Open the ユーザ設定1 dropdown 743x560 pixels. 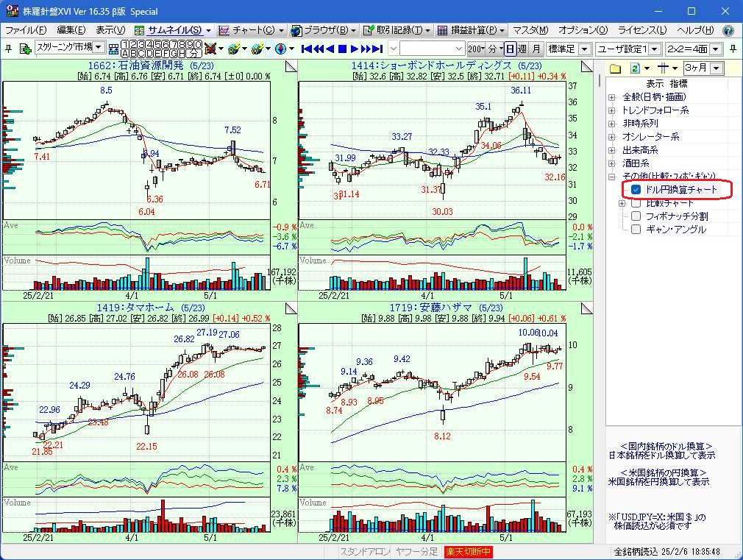coord(655,49)
